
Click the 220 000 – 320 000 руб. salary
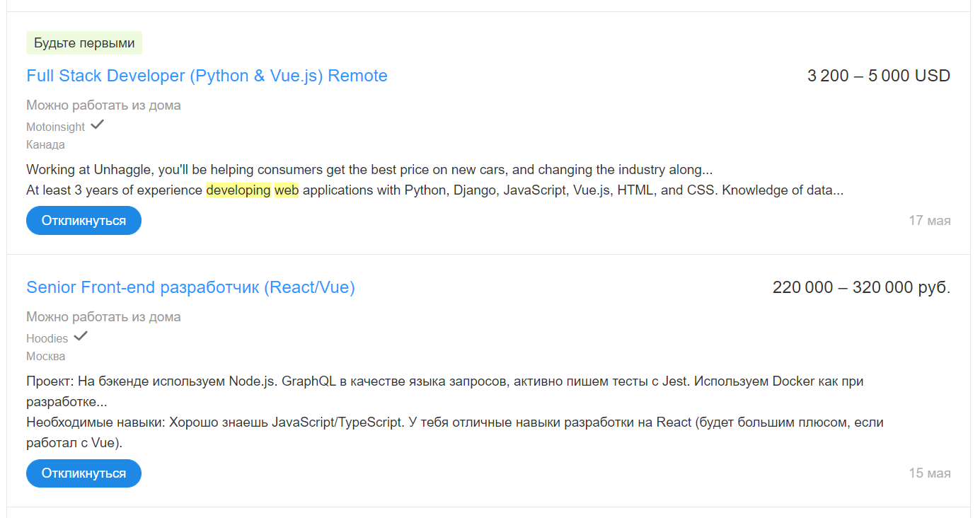861,287
